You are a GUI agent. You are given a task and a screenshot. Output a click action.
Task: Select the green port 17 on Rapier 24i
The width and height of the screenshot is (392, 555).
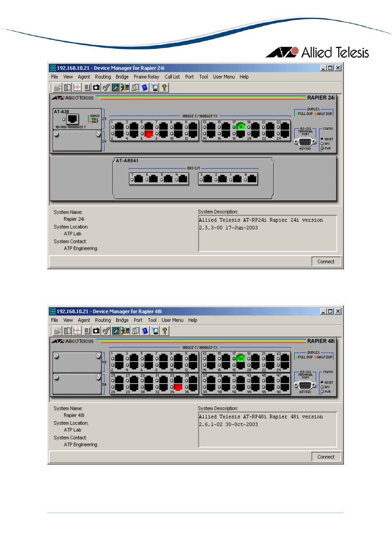[x=241, y=127]
